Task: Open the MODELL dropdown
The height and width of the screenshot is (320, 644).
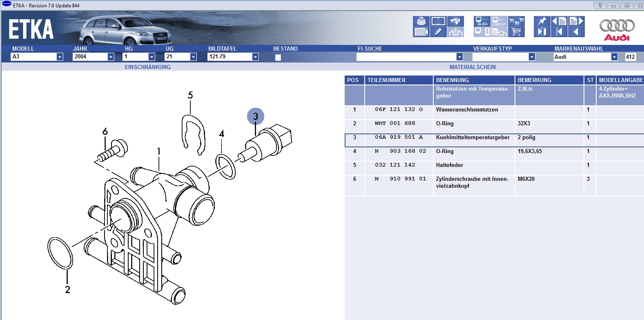Action: [x=60, y=57]
